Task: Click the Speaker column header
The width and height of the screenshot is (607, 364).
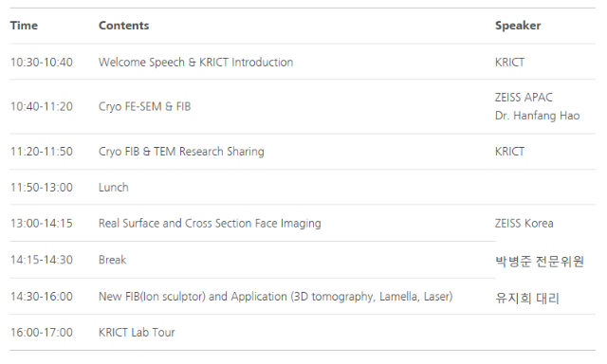Action: [x=518, y=26]
